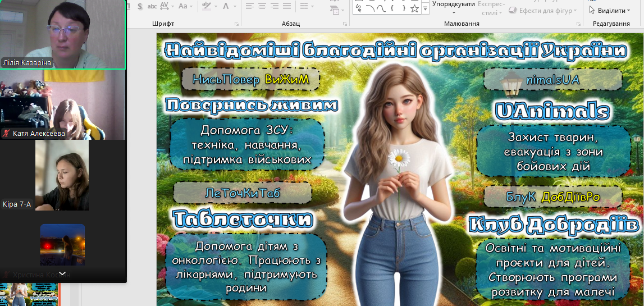Toggle justify text alignment

click(287, 6)
